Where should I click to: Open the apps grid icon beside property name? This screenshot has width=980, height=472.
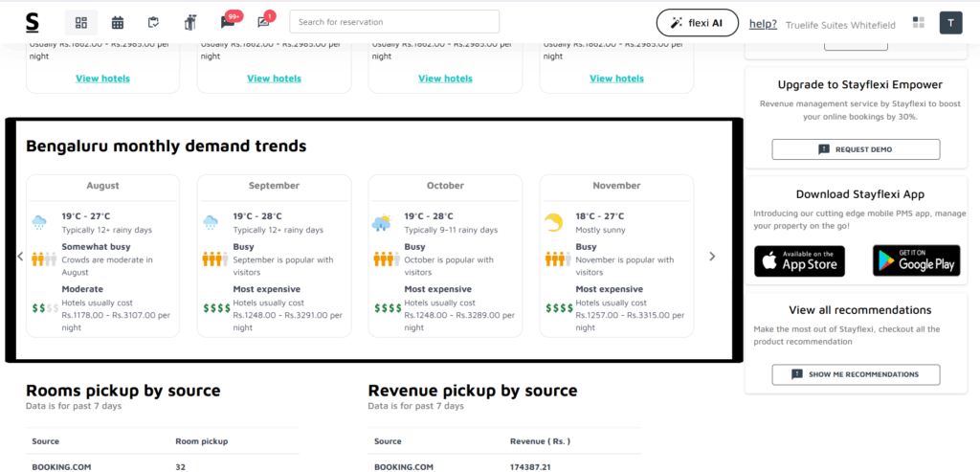[x=918, y=23]
